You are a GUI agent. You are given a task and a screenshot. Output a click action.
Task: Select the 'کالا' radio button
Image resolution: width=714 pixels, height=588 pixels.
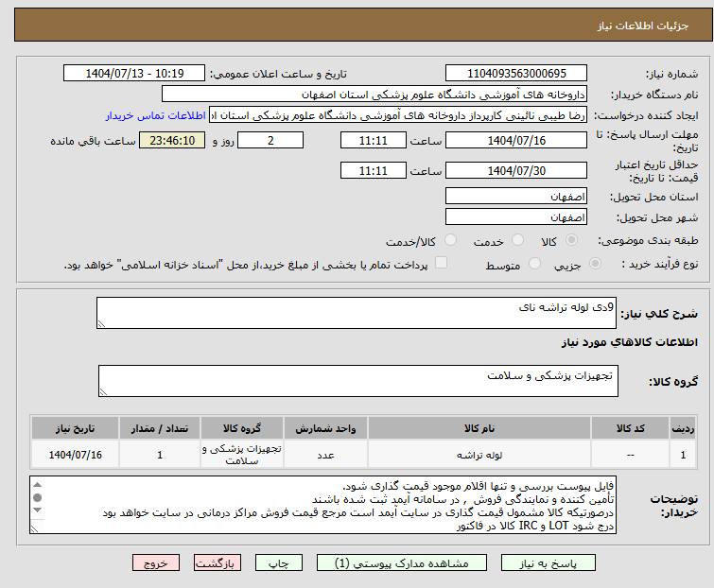tap(569, 241)
